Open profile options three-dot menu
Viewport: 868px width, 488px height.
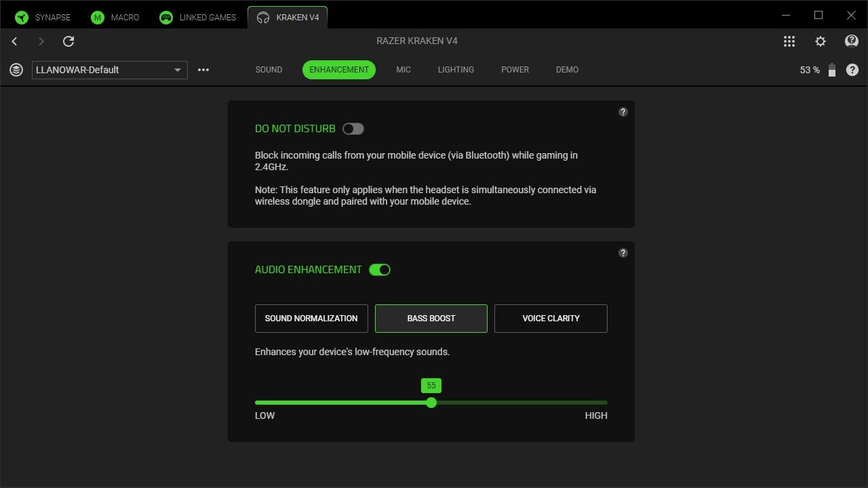(x=203, y=70)
